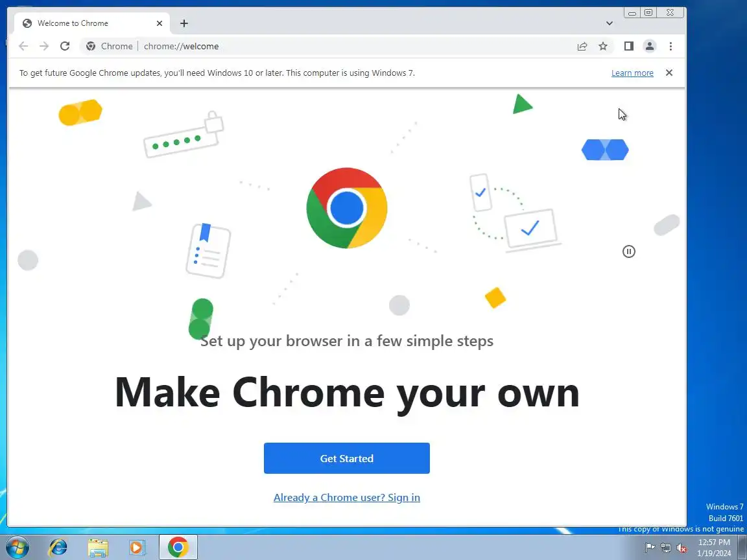Viewport: 747px width, 560px height.
Task: Open Action Center flag icon
Action: click(x=649, y=548)
